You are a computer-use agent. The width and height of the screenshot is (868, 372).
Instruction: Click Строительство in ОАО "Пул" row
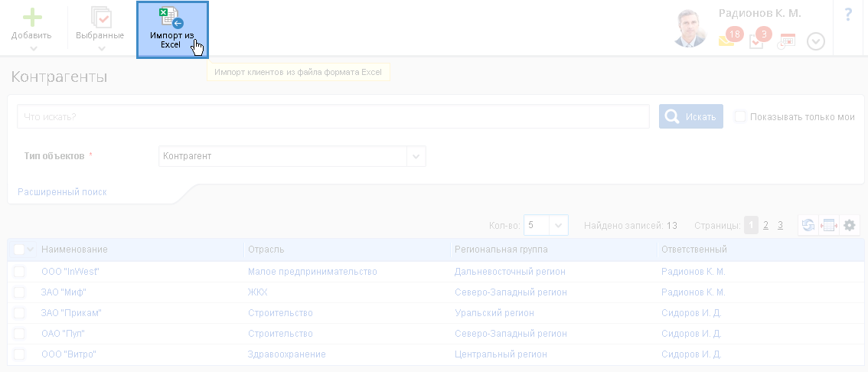tap(280, 334)
